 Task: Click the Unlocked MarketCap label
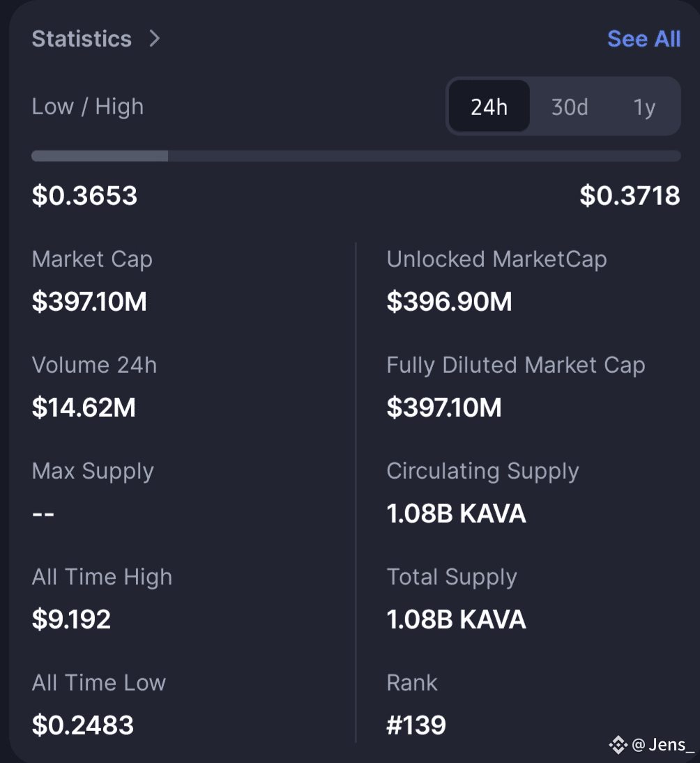496,259
